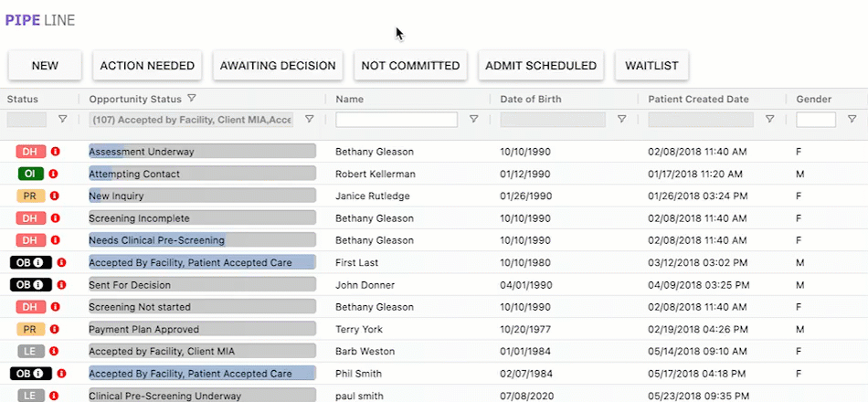Click the LE status badge for Barb Weston

pyautogui.click(x=30, y=351)
